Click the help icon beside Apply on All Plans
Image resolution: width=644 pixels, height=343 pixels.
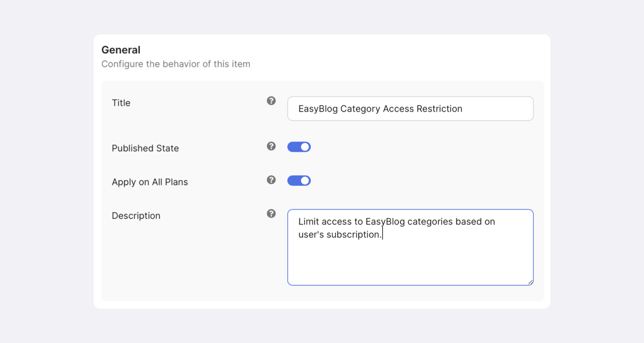pos(271,180)
